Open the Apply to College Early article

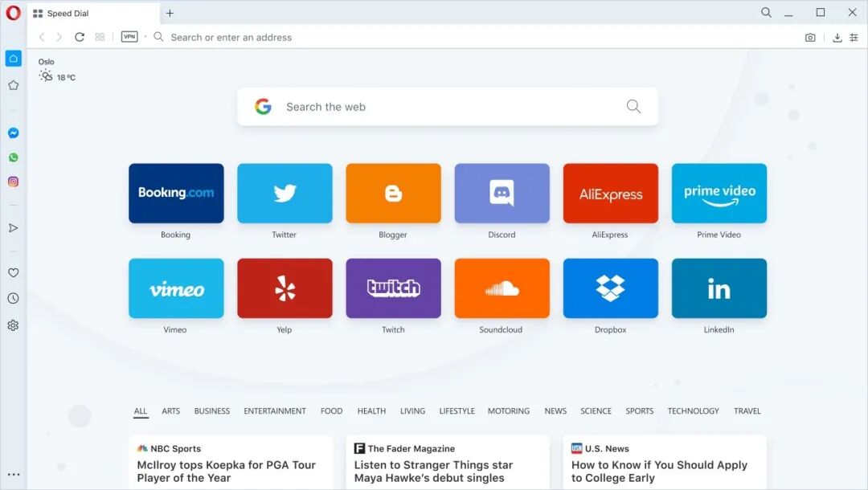point(659,472)
